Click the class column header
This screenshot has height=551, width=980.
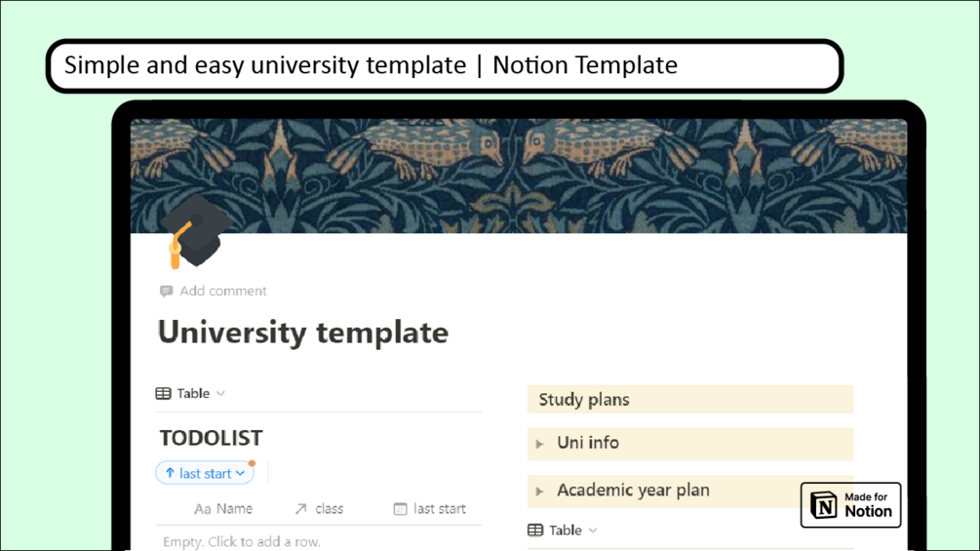coord(329,508)
